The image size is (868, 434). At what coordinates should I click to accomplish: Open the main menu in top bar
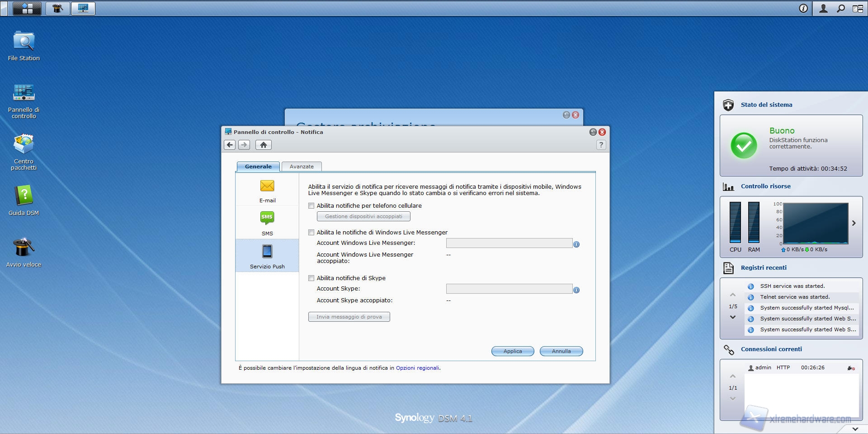click(x=27, y=8)
